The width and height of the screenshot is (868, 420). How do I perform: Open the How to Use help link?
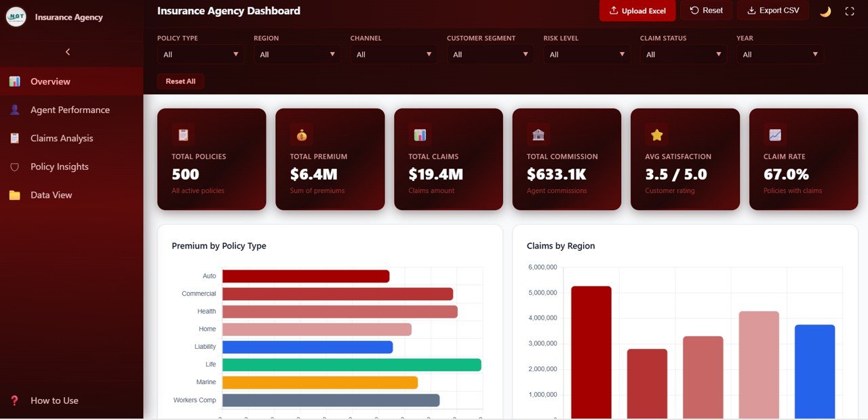pos(54,400)
